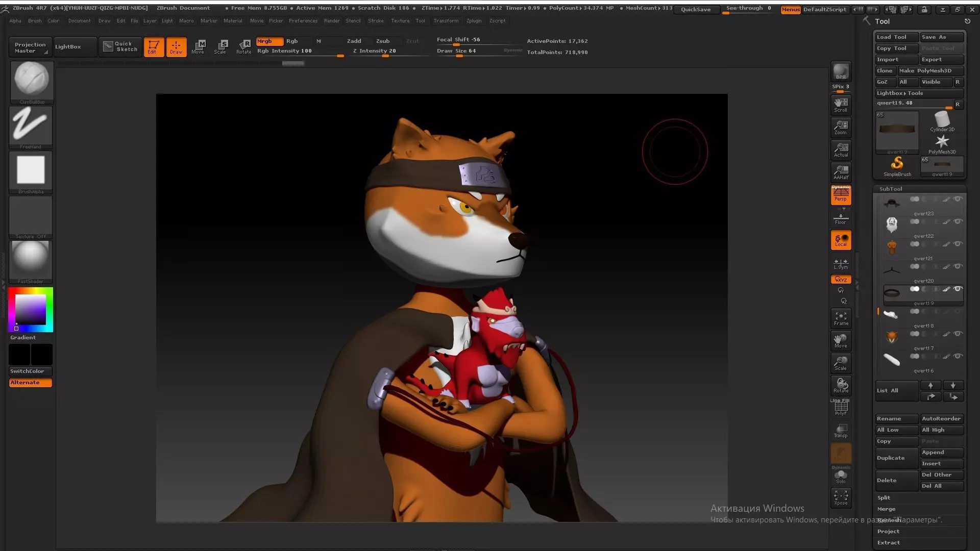Open DefaultZScript dropdown
Viewport: 980px width, 551px height.
[x=824, y=10]
